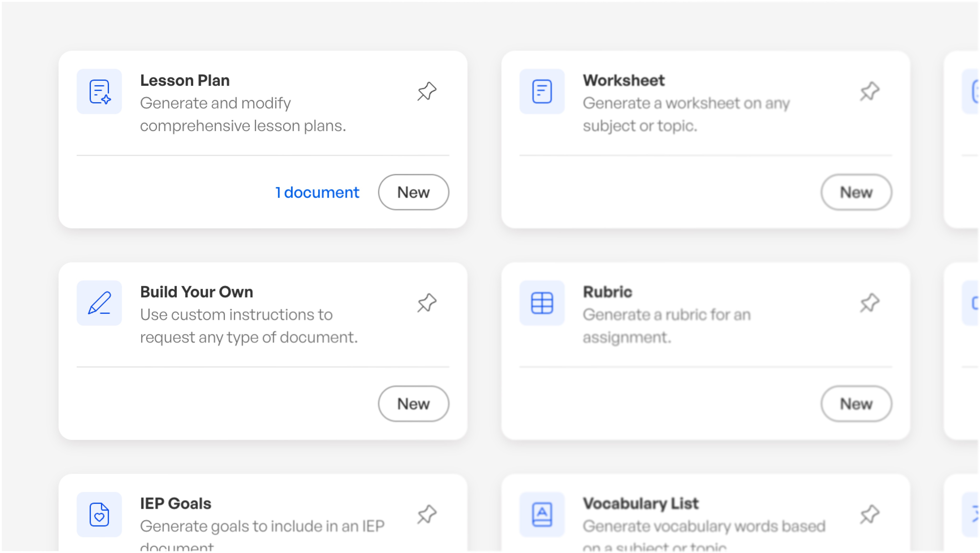Open the 1 document link
The image size is (980, 553).
(317, 192)
